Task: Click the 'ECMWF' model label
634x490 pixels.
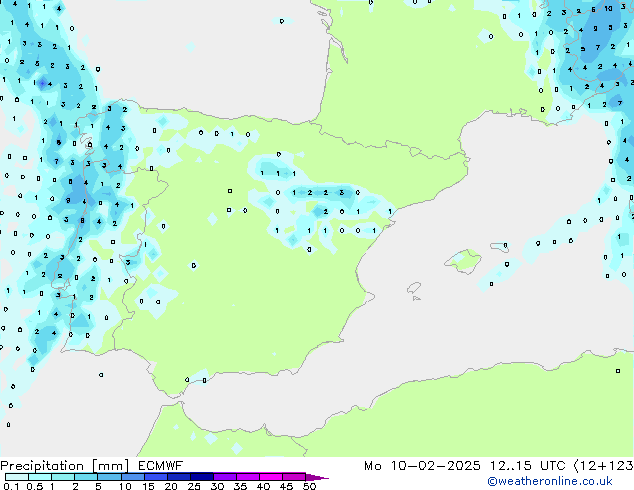Action: 161,466
